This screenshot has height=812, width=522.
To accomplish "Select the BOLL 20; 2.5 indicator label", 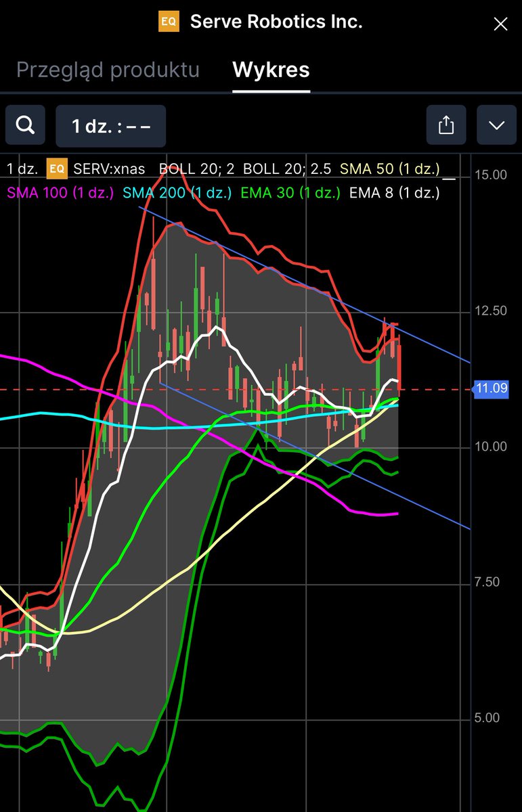I will (288, 168).
